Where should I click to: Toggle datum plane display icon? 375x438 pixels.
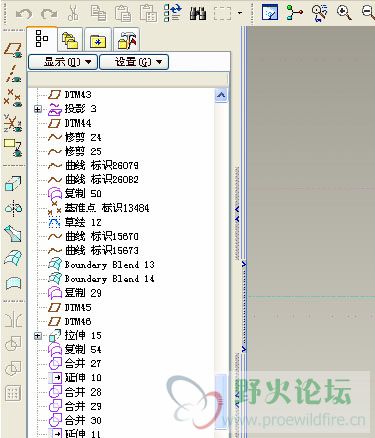click(x=13, y=50)
